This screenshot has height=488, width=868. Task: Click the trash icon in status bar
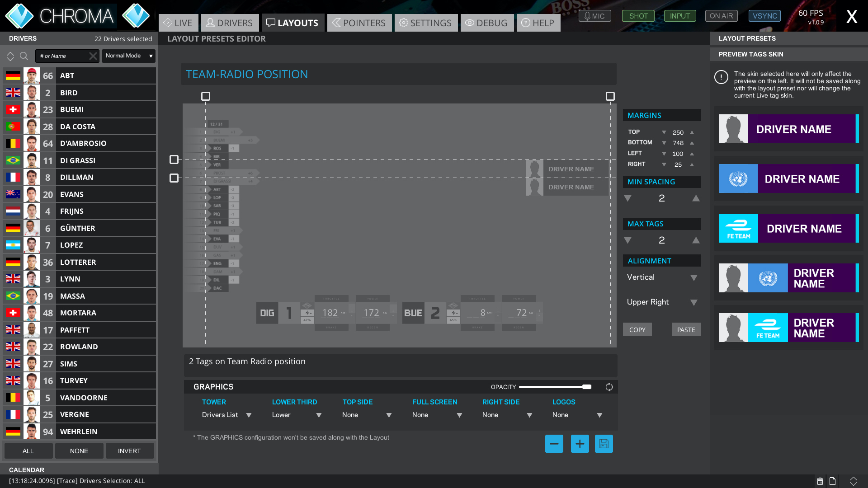[820, 481]
